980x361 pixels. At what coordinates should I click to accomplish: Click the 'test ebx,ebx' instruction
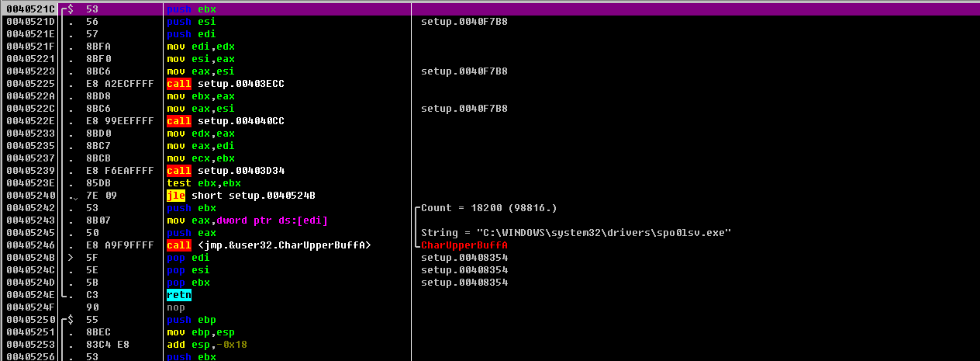point(204,183)
